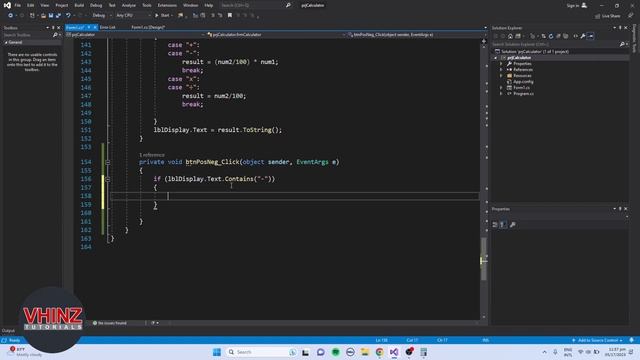Screen dimensions: 640x360
Task: Click Show All Files icon in Solution Explorer
Action: click(565, 36)
